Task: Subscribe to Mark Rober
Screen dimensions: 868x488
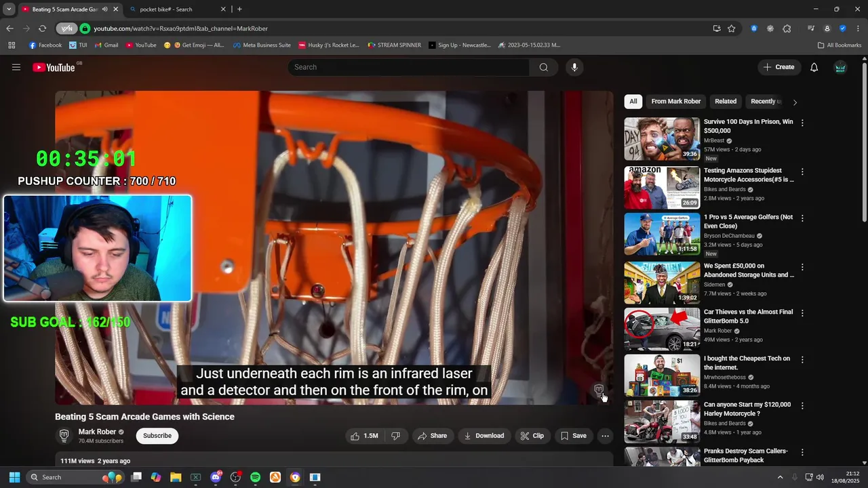Action: [x=157, y=436]
